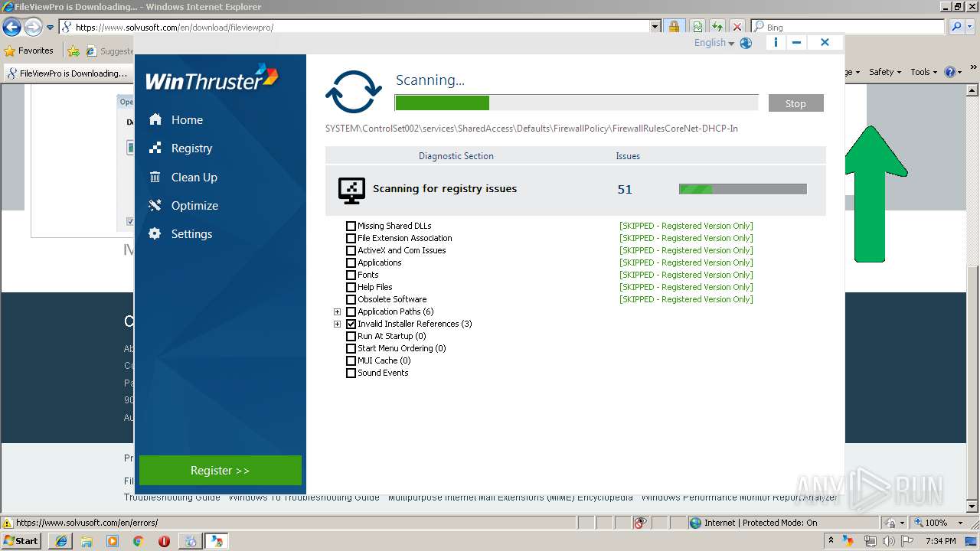Open the WinThruster info icon
Viewport: 980px width, 551px height.
(776, 43)
